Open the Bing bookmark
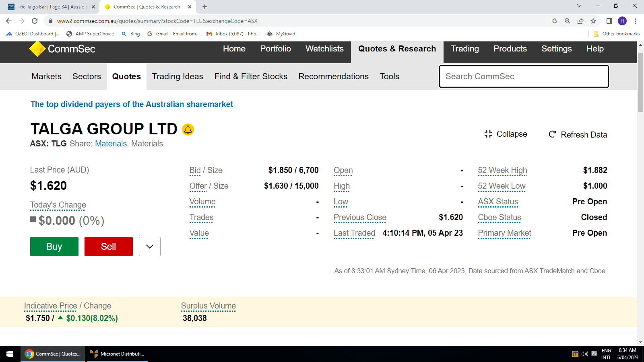The height and width of the screenshot is (362, 644). (131, 34)
